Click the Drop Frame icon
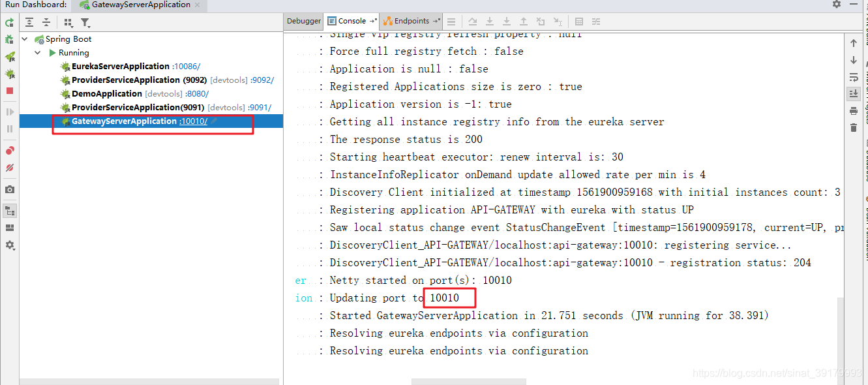 click(x=541, y=22)
